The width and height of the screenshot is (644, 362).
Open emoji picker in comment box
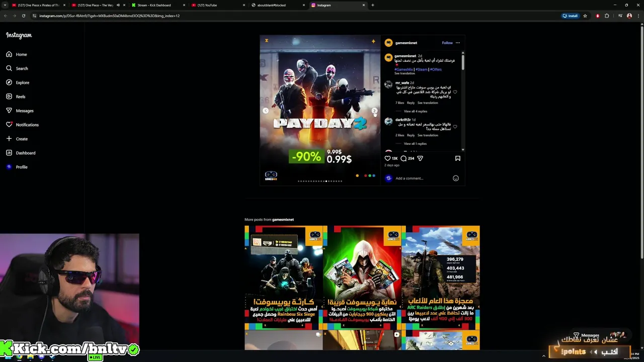pyautogui.click(x=456, y=178)
